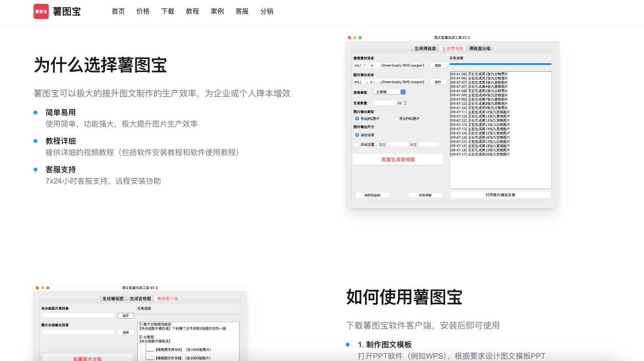Click the 生成数量 stepper arrows next to 20
644x361 pixels.
pos(405,103)
